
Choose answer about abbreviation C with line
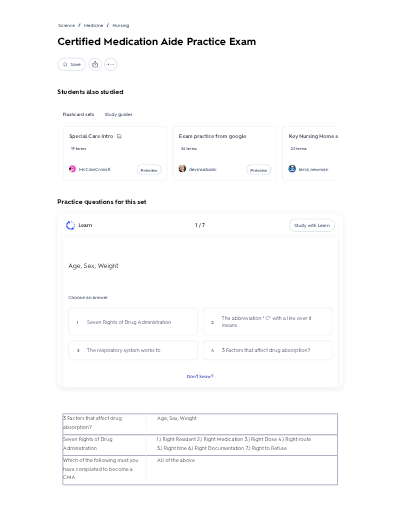tap(268, 322)
